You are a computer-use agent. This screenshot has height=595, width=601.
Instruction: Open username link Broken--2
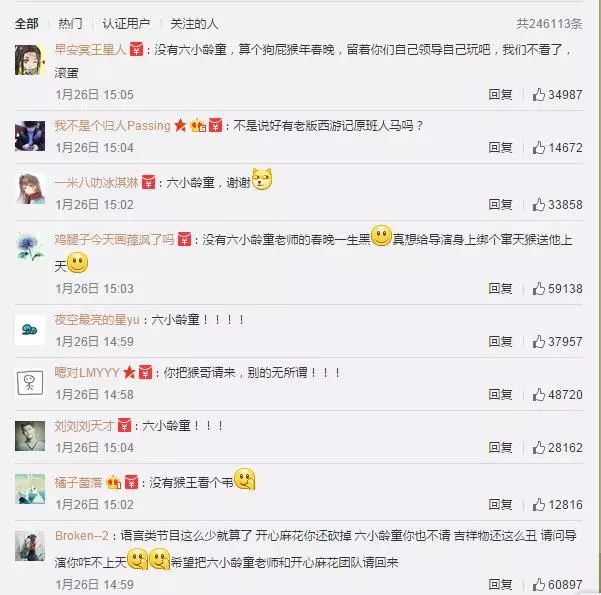click(x=82, y=536)
